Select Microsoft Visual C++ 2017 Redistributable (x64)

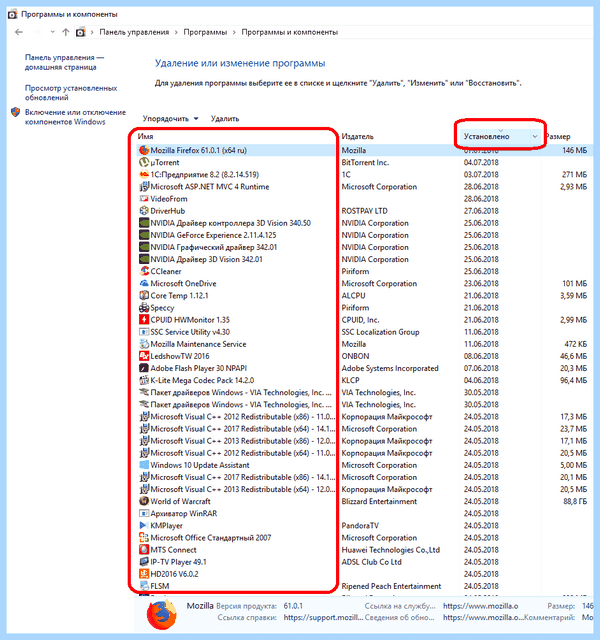click(242, 429)
